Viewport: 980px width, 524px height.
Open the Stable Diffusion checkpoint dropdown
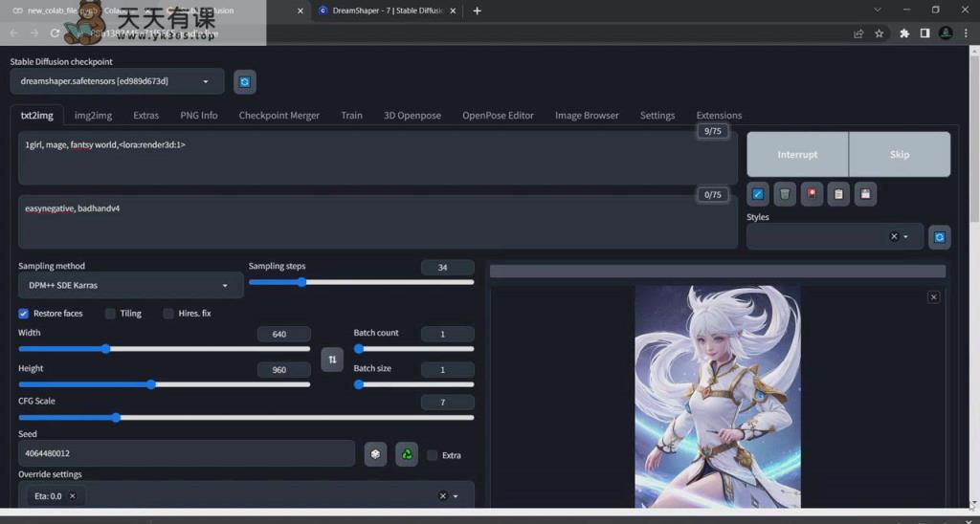pyautogui.click(x=118, y=82)
